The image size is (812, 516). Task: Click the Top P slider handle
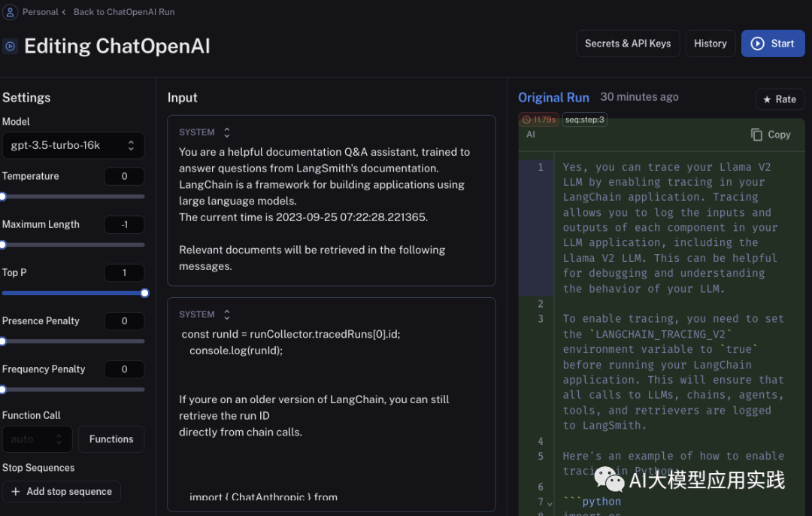(x=144, y=293)
